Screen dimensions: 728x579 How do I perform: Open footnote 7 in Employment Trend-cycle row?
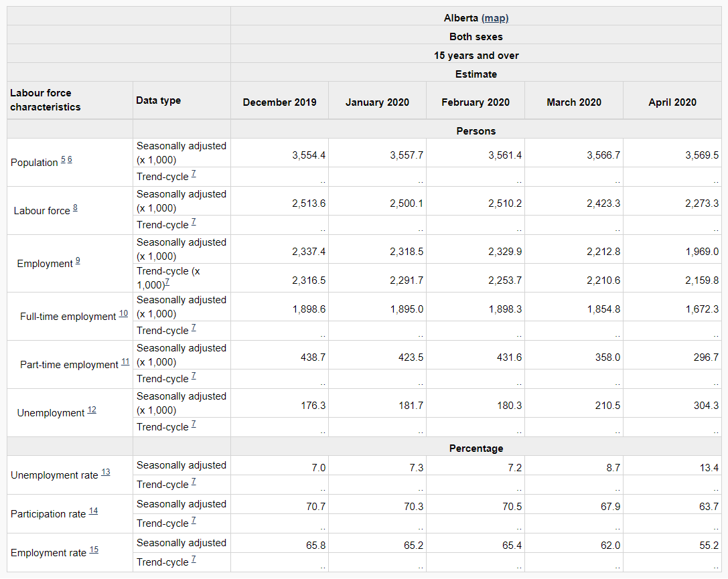click(x=167, y=282)
